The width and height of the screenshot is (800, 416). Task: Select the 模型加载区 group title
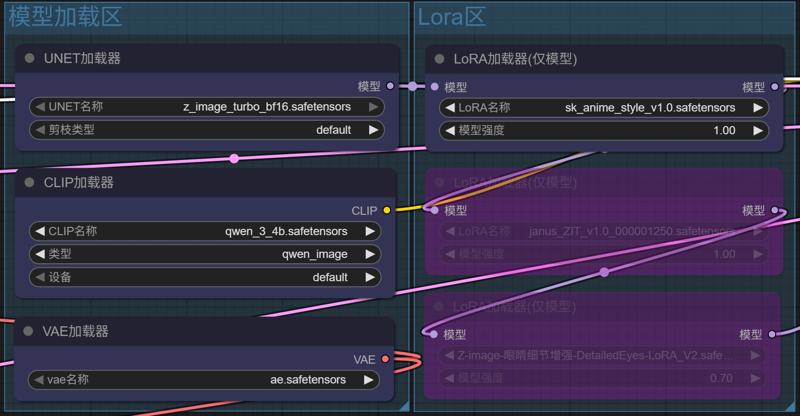65,16
